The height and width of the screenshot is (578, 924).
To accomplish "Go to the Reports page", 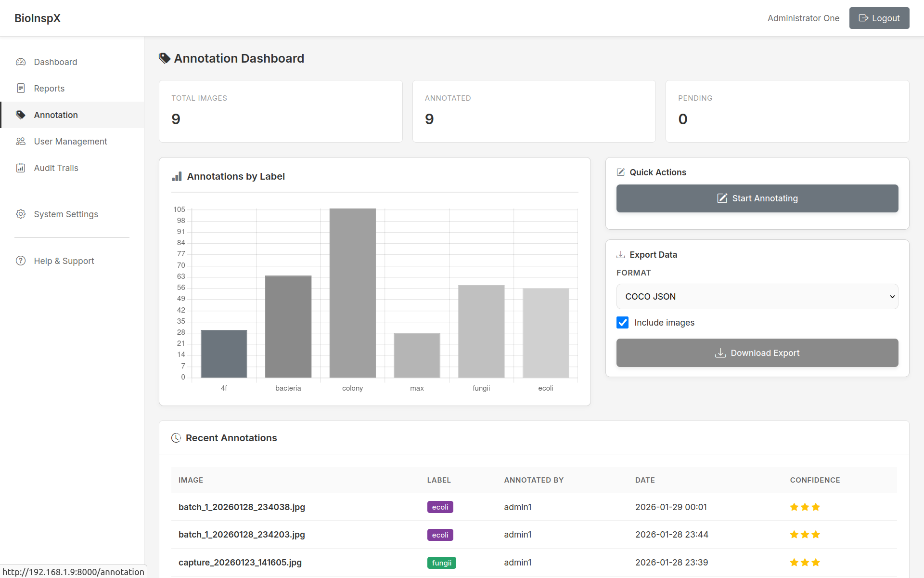I will (49, 89).
